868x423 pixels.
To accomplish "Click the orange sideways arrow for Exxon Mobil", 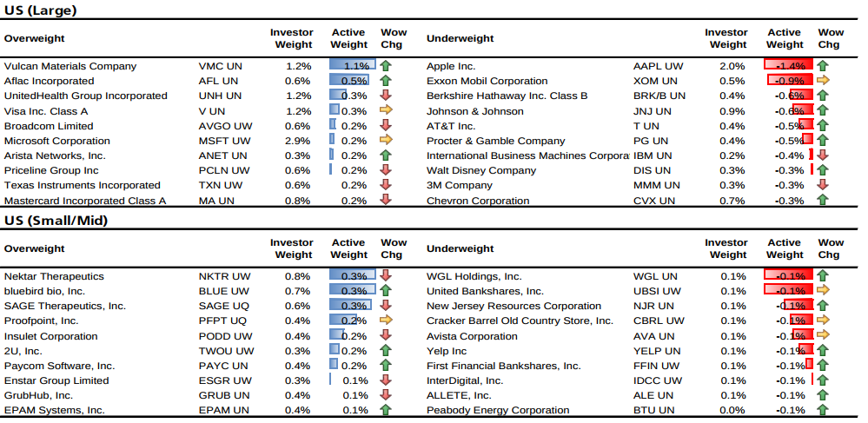I will [x=823, y=81].
